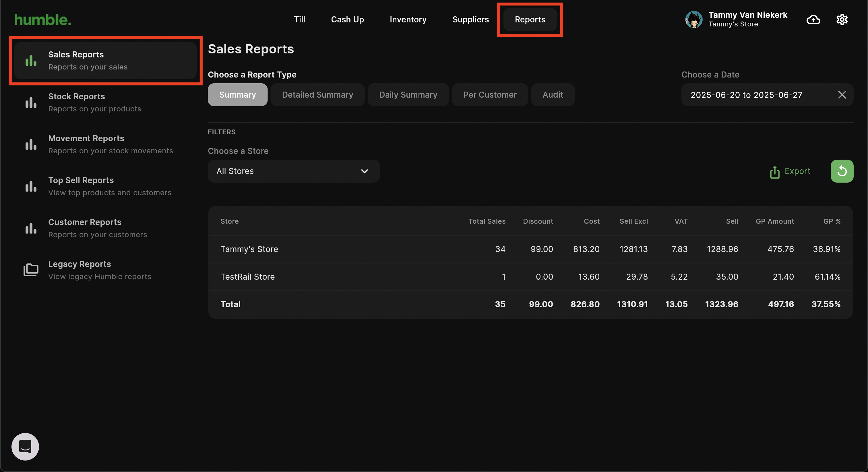Viewport: 868px width, 472px height.
Task: Open Movement Reports in the sidebar
Action: (105, 144)
